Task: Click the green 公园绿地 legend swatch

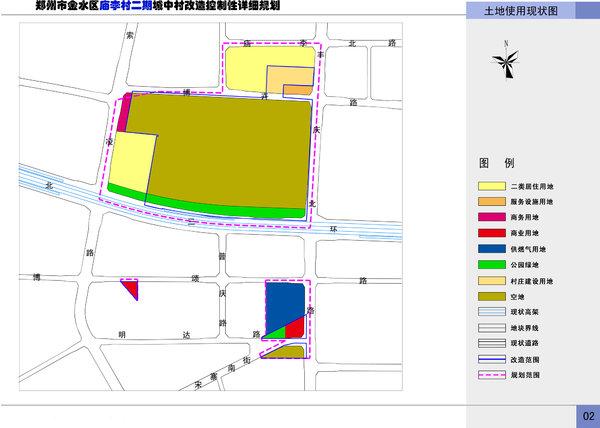Action: click(x=492, y=264)
